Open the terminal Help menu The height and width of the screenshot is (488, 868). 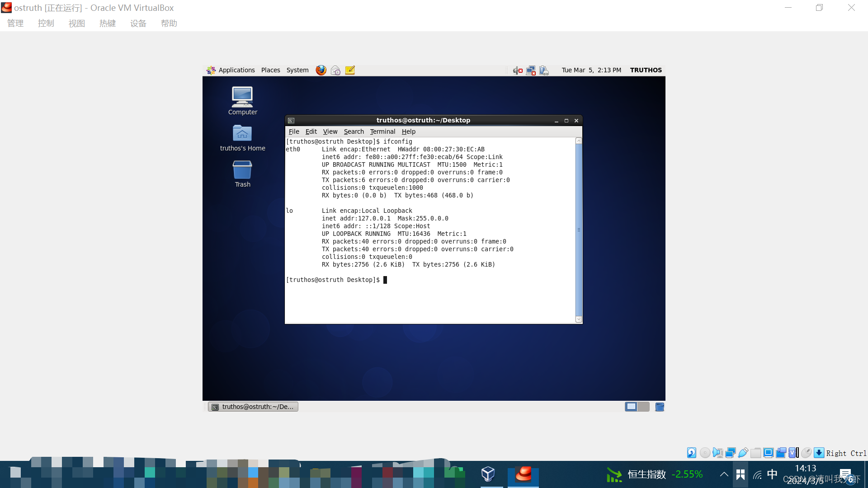point(408,131)
